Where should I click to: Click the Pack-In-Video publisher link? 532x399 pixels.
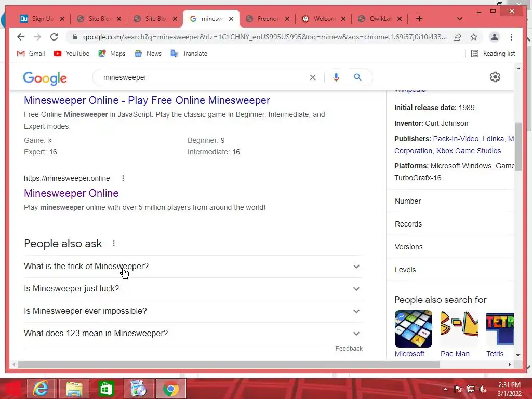[456, 139]
